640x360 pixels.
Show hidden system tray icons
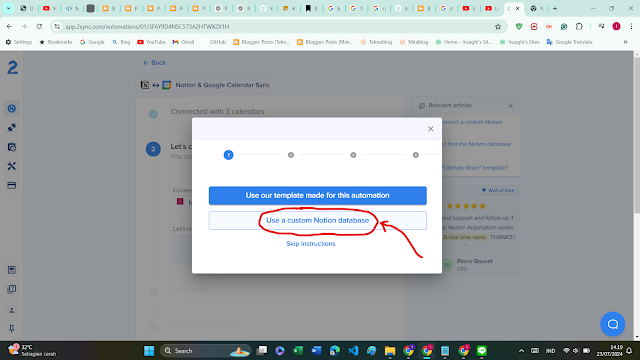pyautogui.click(x=521, y=351)
